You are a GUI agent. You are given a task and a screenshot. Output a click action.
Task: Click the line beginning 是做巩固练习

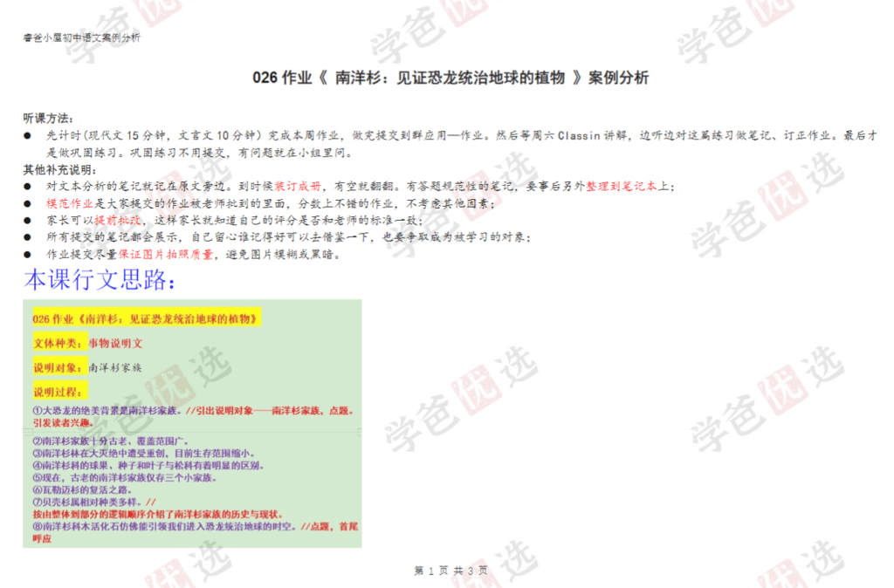pyautogui.click(x=202, y=153)
